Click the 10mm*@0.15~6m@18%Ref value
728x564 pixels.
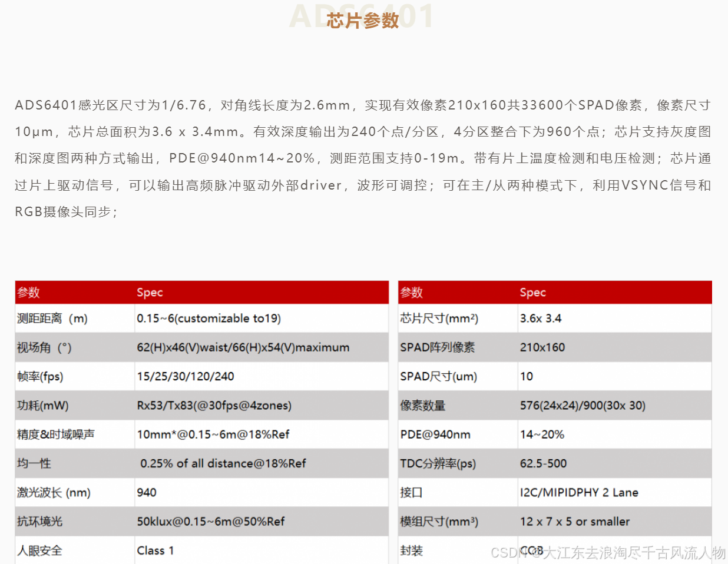click(x=213, y=434)
